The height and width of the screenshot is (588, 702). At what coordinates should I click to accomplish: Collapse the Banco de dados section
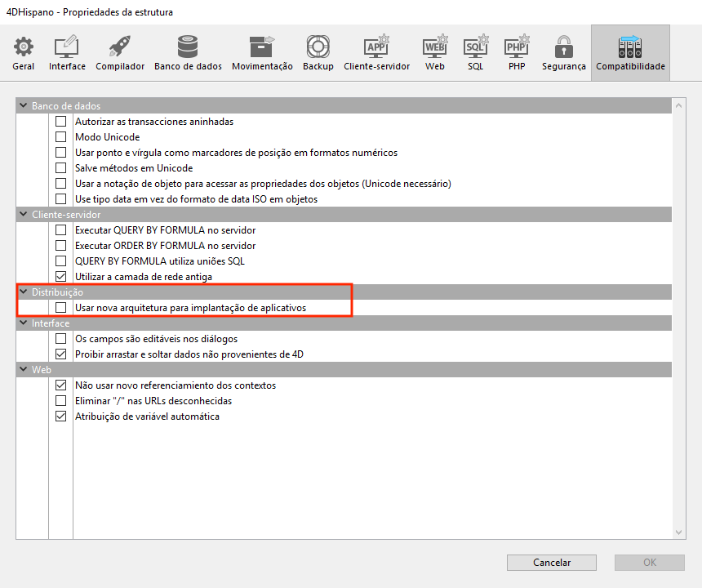(x=23, y=106)
